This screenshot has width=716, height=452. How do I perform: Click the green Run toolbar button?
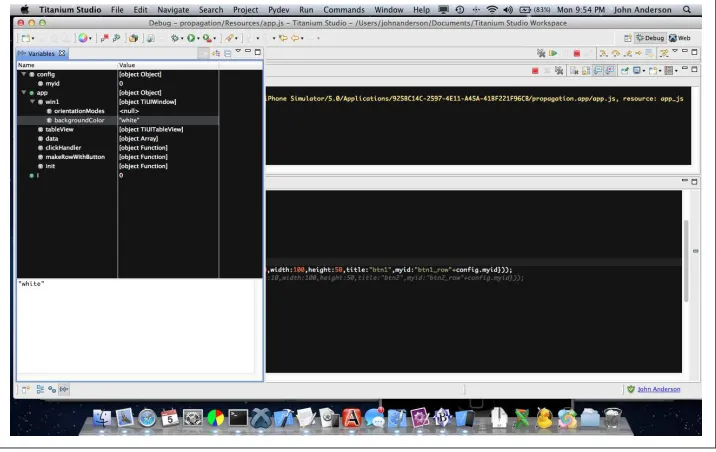191,38
